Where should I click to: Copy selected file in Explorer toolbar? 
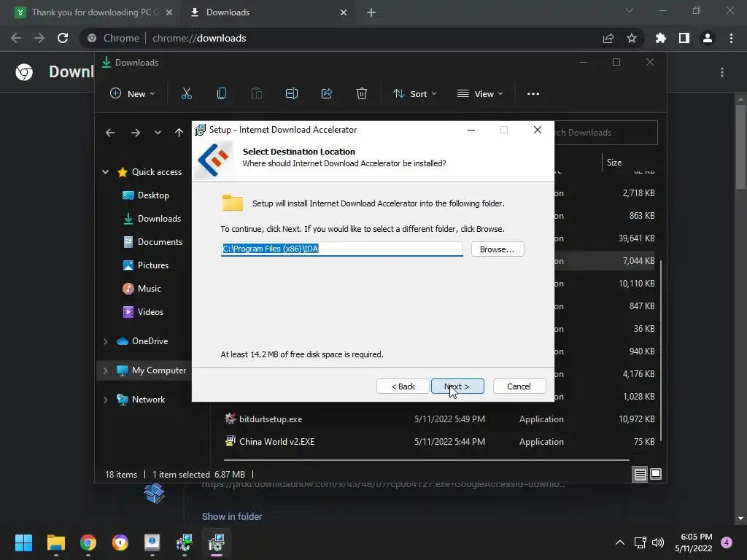222,94
